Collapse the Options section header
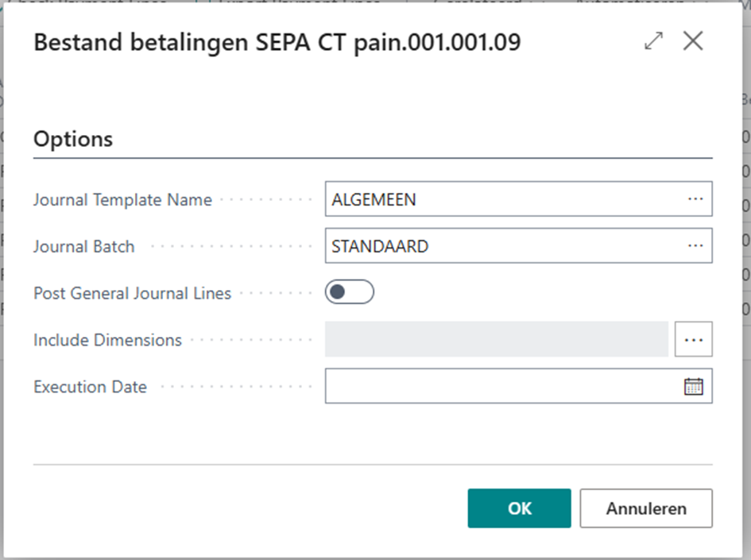The image size is (751, 560). coord(73,139)
